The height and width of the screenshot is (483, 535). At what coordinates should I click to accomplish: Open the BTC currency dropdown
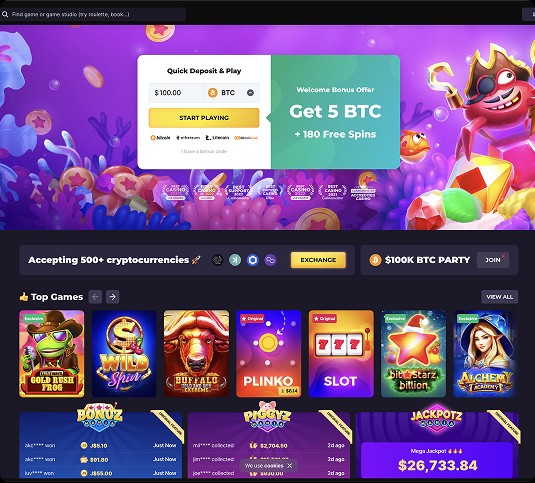[x=232, y=92]
